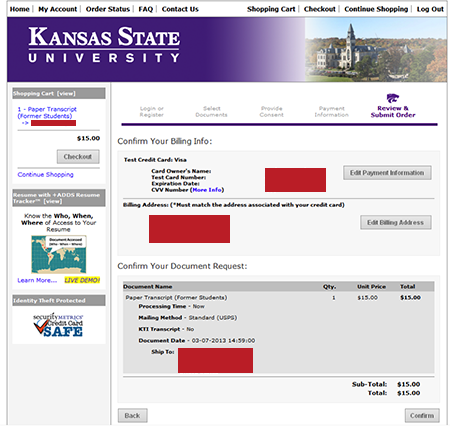Viewport: 450px width, 426px height.
Task: Open Order Status page
Action: pyautogui.click(x=108, y=9)
